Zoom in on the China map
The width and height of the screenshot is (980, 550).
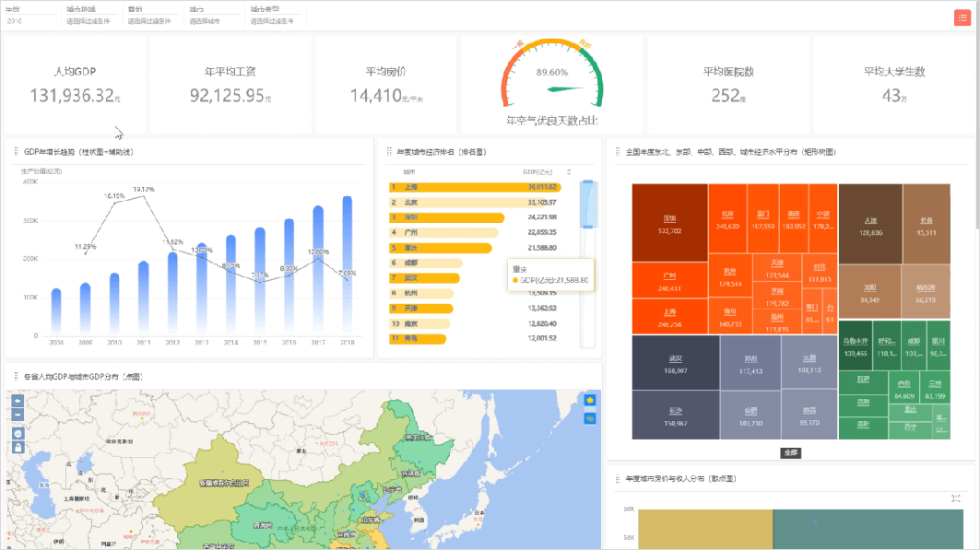[x=18, y=402]
